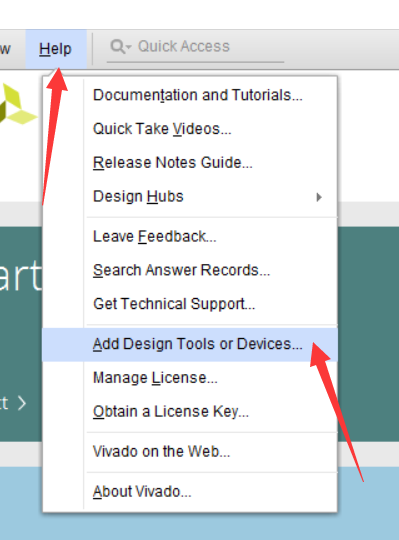The image size is (399, 540).
Task: Focus the Quick Access search field
Action: click(195, 47)
